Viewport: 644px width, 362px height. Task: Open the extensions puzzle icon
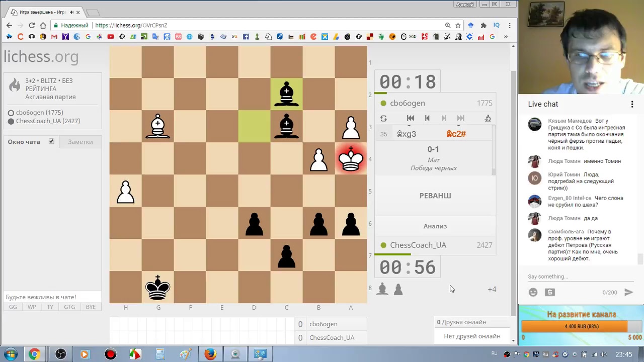click(484, 25)
